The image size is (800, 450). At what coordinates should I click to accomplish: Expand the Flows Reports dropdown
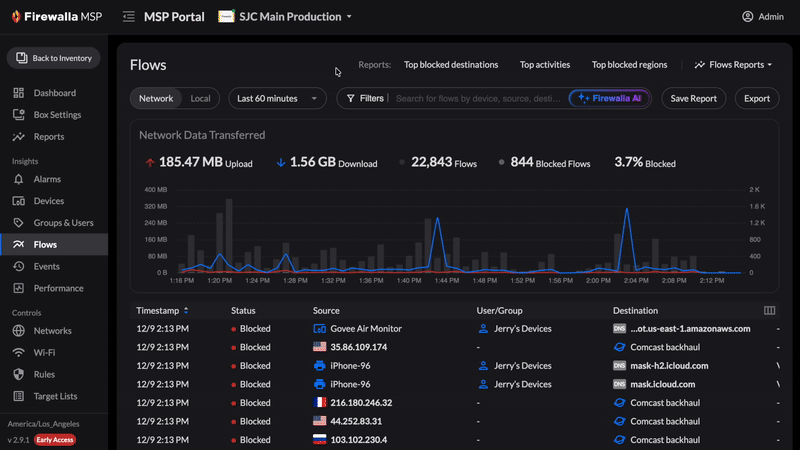[x=734, y=65]
